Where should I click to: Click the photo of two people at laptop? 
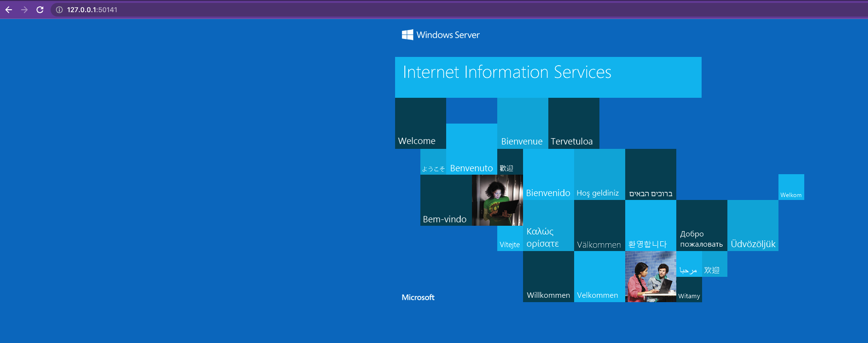pos(651,276)
